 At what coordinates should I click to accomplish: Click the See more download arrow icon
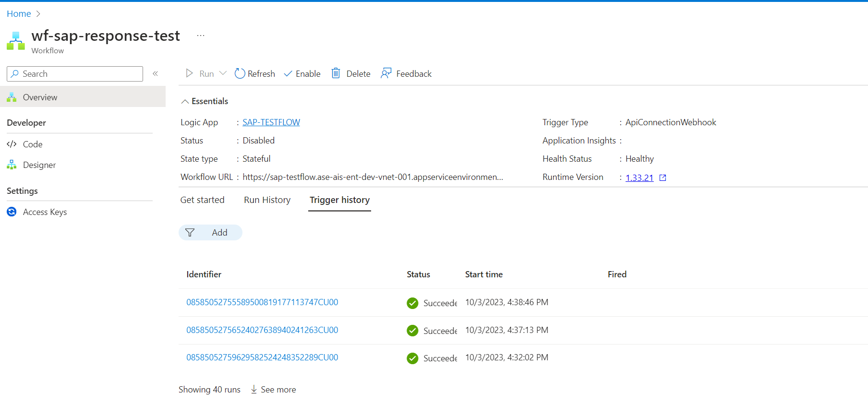pyautogui.click(x=254, y=390)
